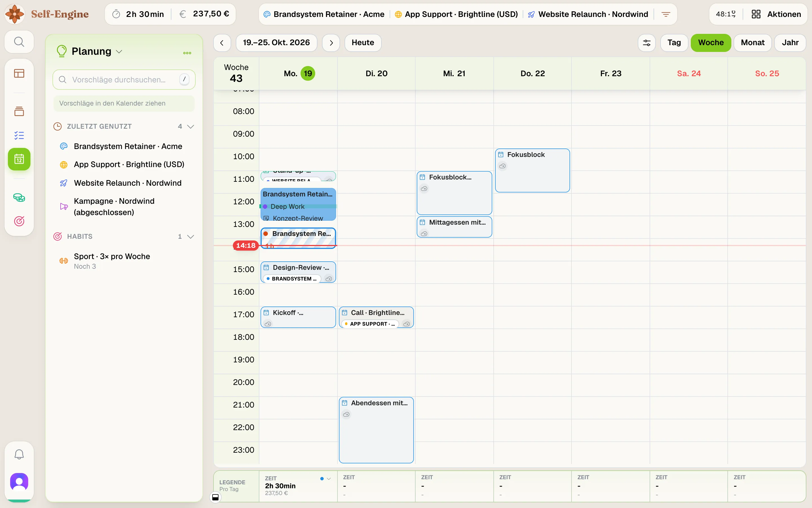Click the Self-Engine flower logo

[14, 14]
